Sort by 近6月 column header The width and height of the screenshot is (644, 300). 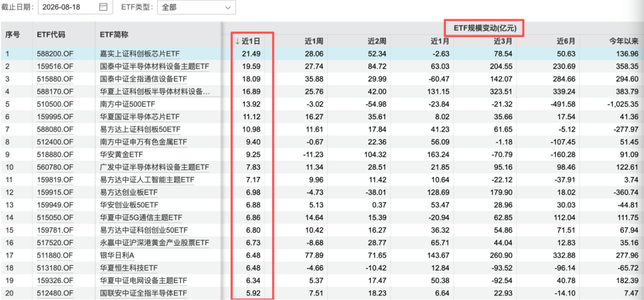(x=565, y=41)
